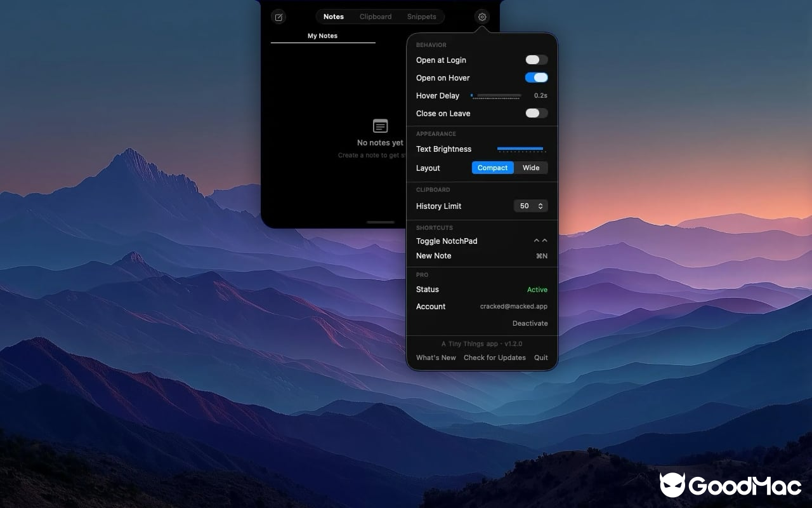
Task: Click the Deactivate button
Action: [530, 323]
